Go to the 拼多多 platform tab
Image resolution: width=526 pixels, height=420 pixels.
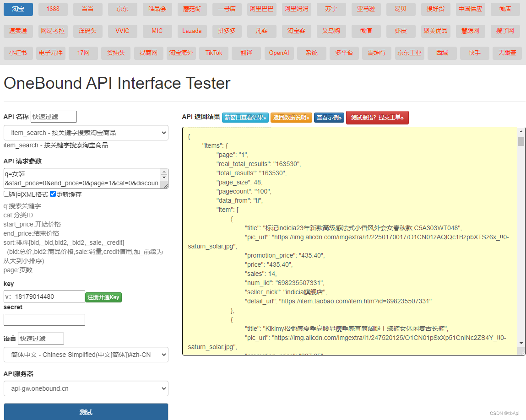[x=227, y=31]
